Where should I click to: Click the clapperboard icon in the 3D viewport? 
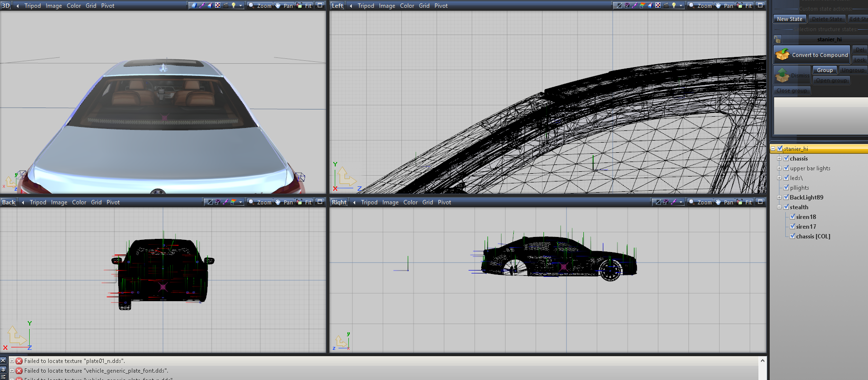pos(225,6)
